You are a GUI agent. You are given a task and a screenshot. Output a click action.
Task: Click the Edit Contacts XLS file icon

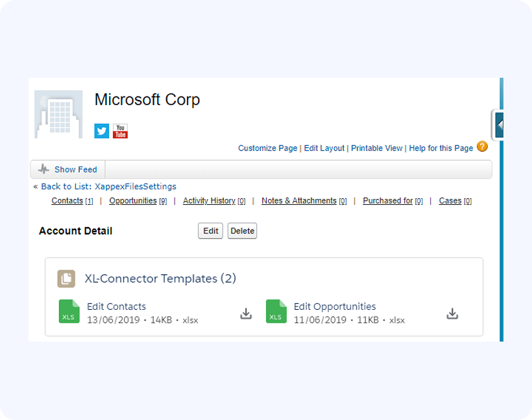69,312
